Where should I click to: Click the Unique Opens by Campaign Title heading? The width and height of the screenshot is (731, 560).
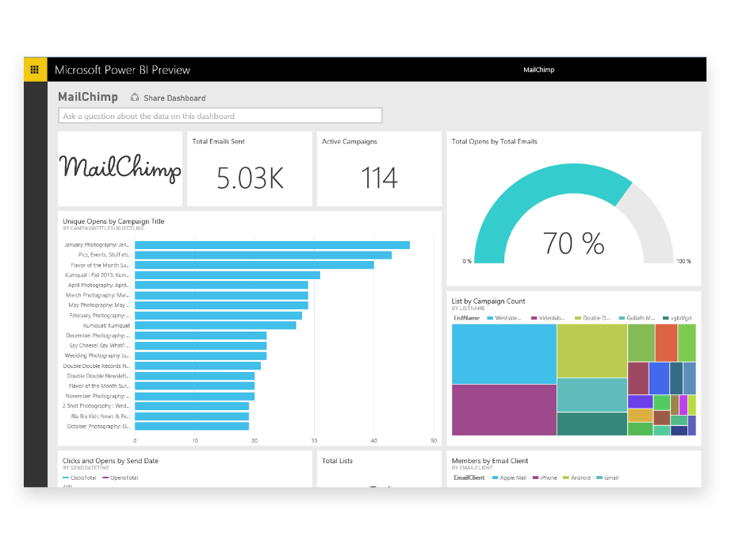[113, 221]
